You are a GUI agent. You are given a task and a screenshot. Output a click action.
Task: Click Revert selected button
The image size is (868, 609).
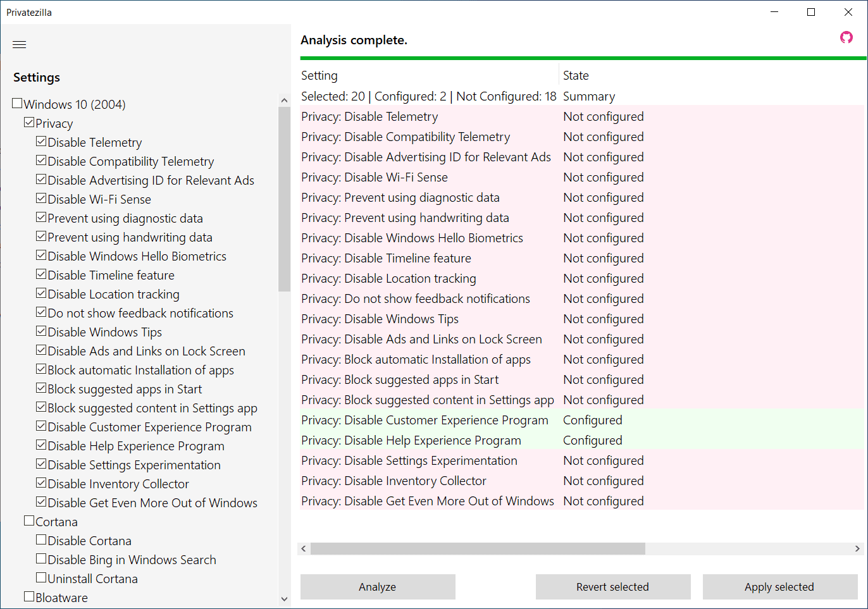[612, 587]
